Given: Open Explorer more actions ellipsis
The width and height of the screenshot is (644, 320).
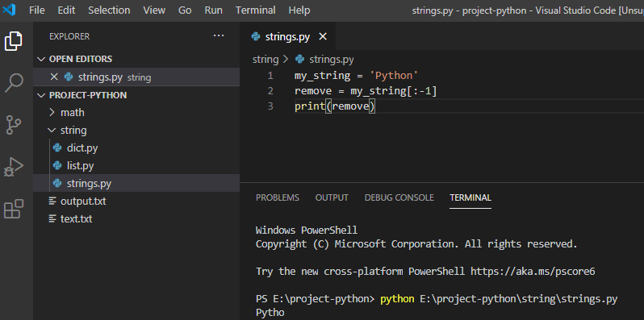Looking at the screenshot, I should pyautogui.click(x=219, y=36).
